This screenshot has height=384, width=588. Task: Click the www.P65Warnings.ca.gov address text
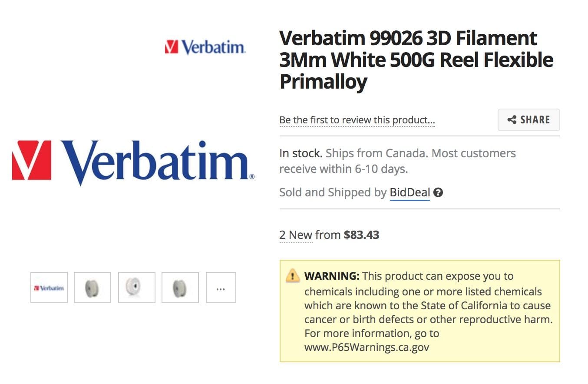[x=367, y=348]
